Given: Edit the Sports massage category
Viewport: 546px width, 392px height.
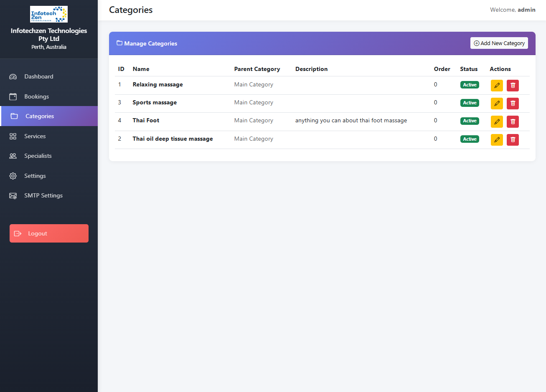Looking at the screenshot, I should coord(497,104).
